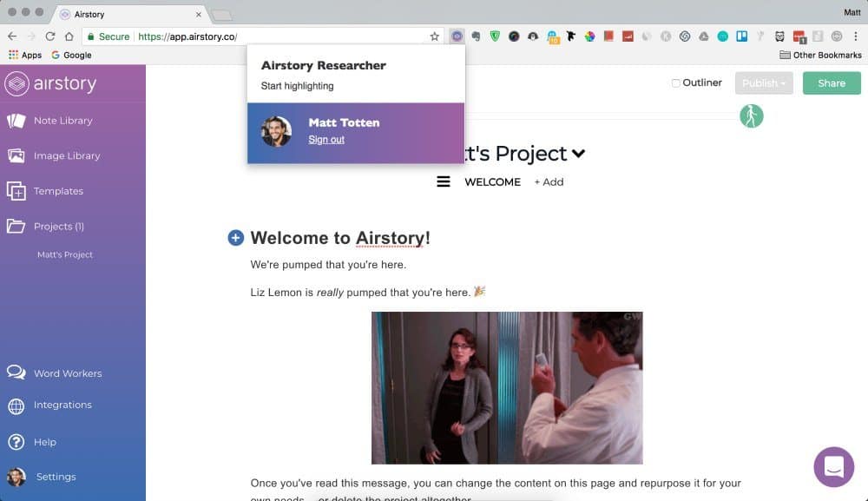Go to the browser home page

click(x=69, y=36)
